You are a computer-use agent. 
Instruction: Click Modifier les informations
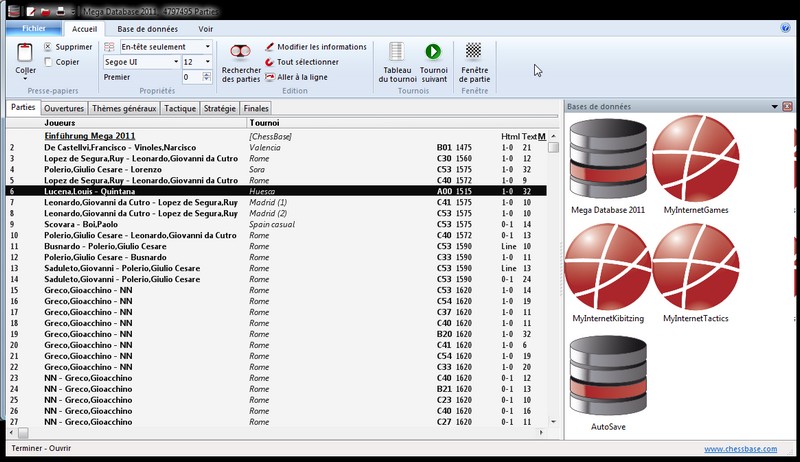click(316, 47)
